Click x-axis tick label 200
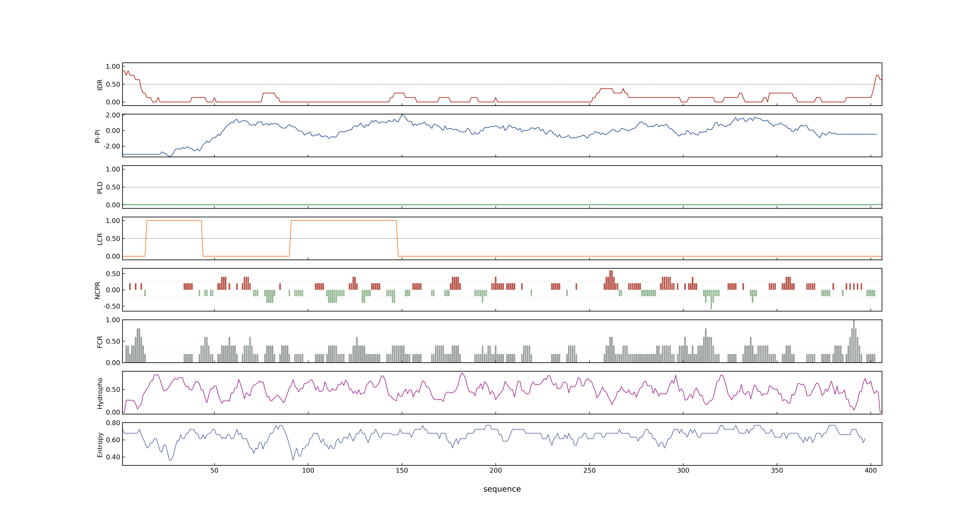 coord(496,470)
